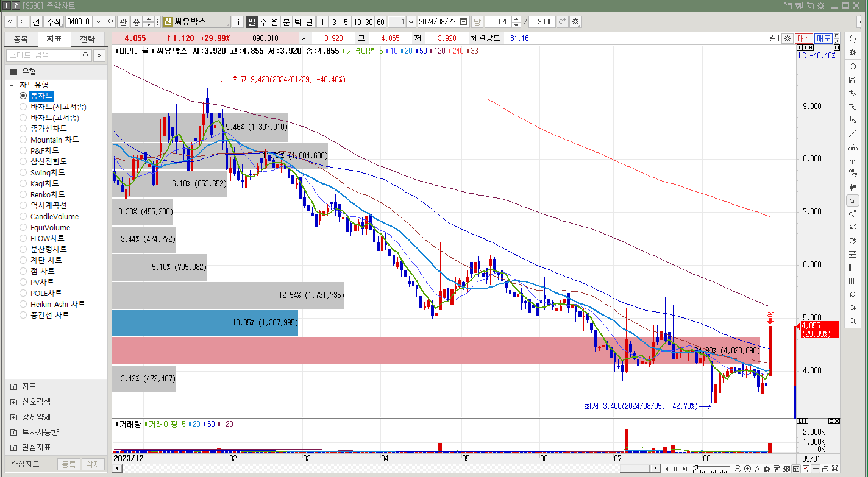
Task: Select the Mountain 차트 radio option
Action: coord(23,140)
